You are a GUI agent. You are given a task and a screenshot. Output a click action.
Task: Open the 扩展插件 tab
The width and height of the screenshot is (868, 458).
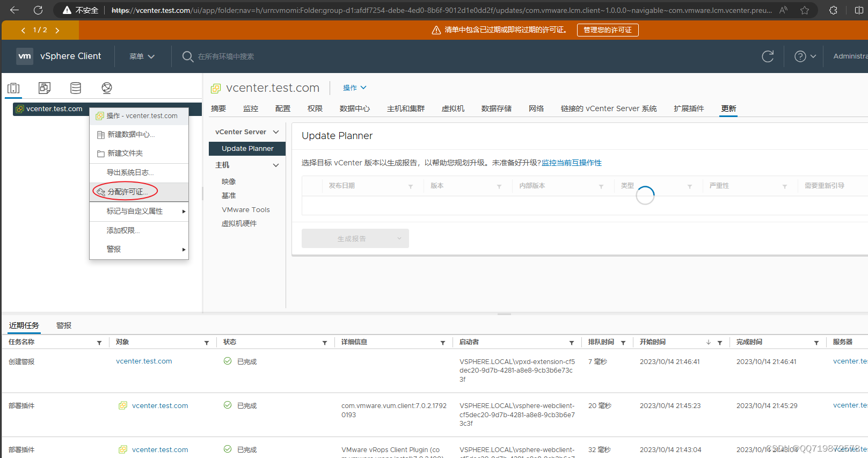pos(689,108)
